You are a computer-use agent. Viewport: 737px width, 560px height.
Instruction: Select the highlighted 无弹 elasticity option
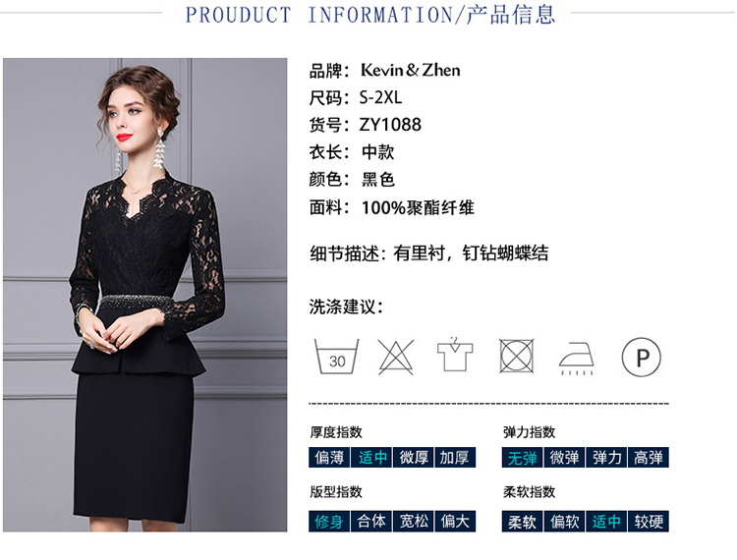(x=522, y=458)
